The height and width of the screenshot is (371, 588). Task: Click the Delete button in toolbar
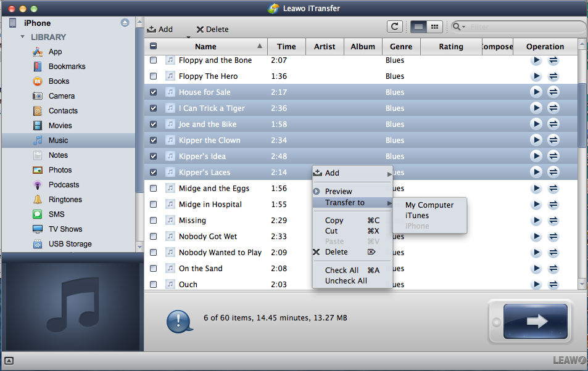pos(212,29)
